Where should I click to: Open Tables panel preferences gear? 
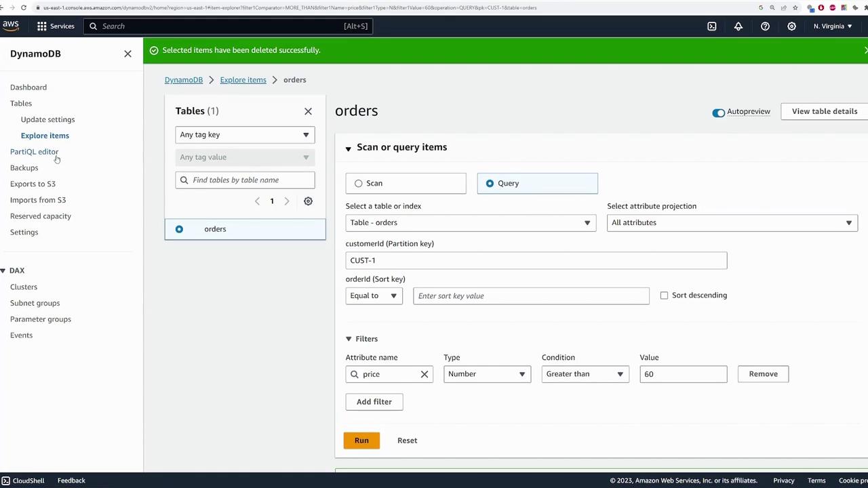click(x=308, y=201)
